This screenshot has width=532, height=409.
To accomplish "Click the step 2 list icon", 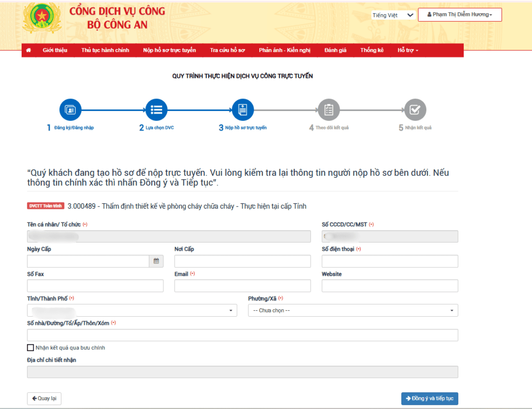I will pyautogui.click(x=156, y=110).
